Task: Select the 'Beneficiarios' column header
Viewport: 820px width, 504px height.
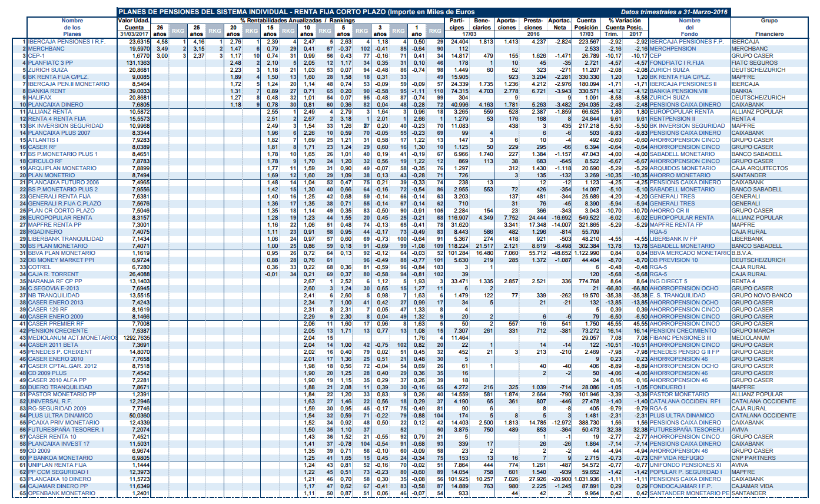Action: point(482,24)
